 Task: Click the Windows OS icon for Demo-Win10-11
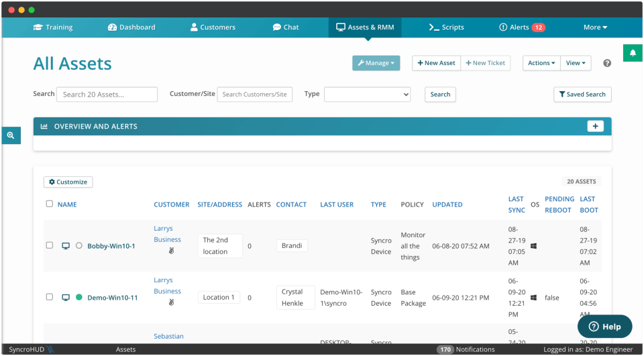pos(533,298)
